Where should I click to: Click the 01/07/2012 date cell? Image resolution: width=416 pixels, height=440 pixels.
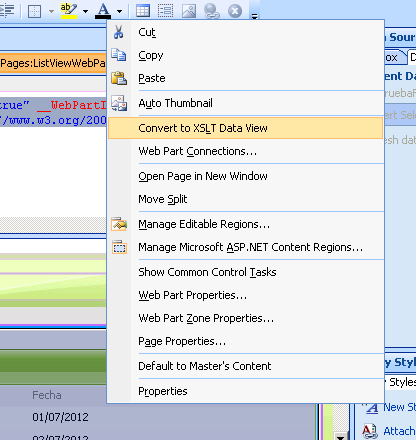coord(60,417)
